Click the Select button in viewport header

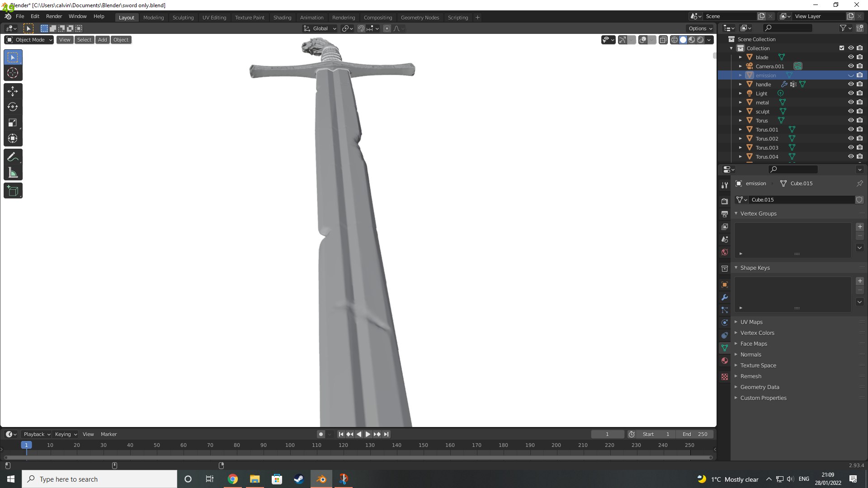coord(84,40)
